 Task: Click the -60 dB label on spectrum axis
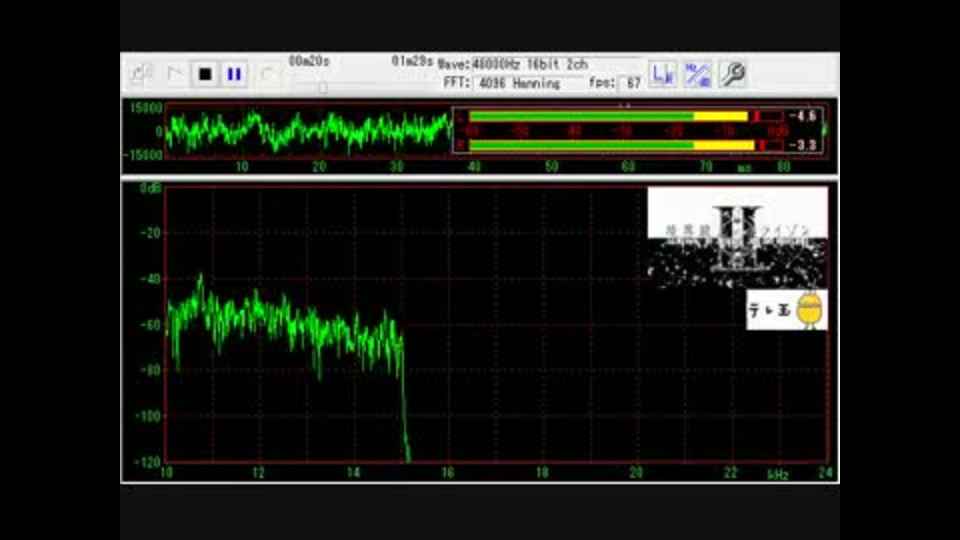[150, 324]
